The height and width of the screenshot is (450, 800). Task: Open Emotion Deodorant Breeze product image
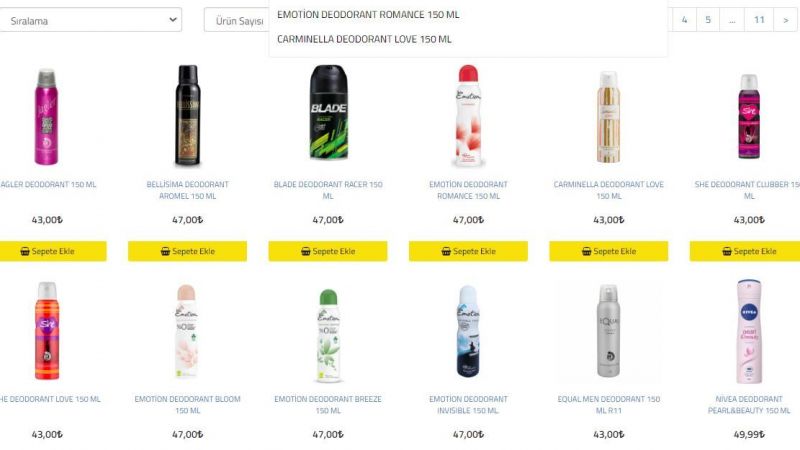(x=328, y=335)
